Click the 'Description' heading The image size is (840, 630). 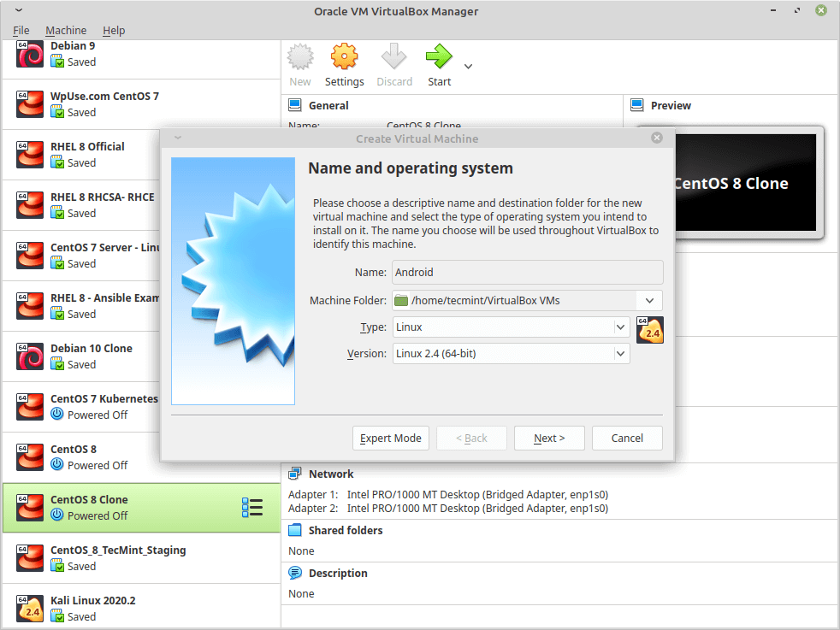pos(338,574)
